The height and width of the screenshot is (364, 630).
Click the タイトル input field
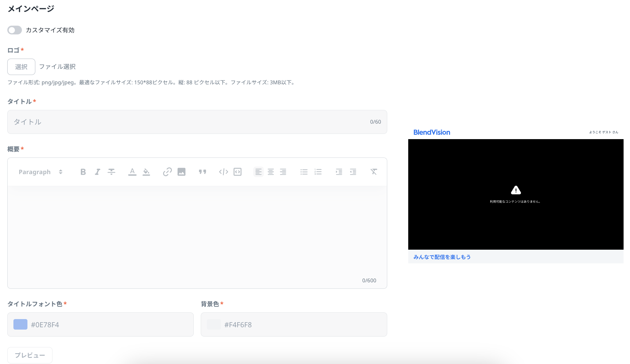pos(190,122)
